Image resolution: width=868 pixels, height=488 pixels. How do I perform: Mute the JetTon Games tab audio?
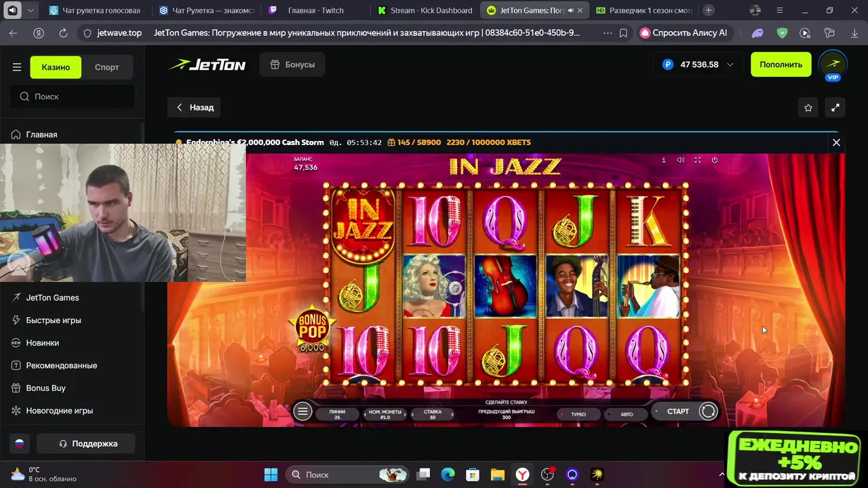570,10
